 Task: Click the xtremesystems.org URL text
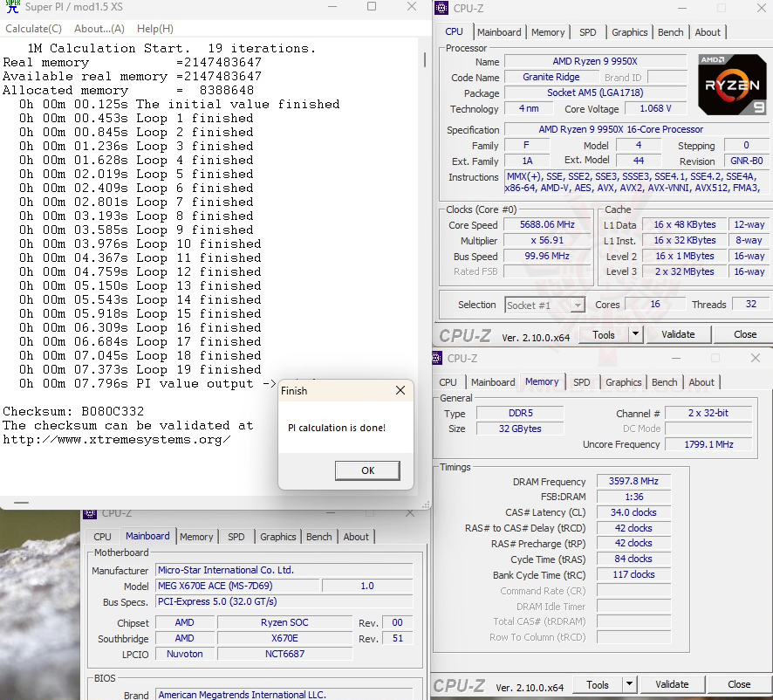coord(116,440)
